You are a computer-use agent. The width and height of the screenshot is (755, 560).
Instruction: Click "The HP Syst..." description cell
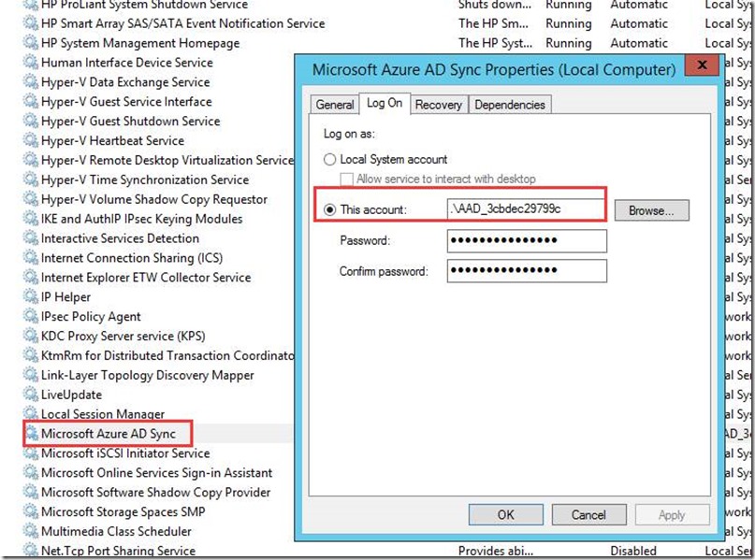point(496,43)
